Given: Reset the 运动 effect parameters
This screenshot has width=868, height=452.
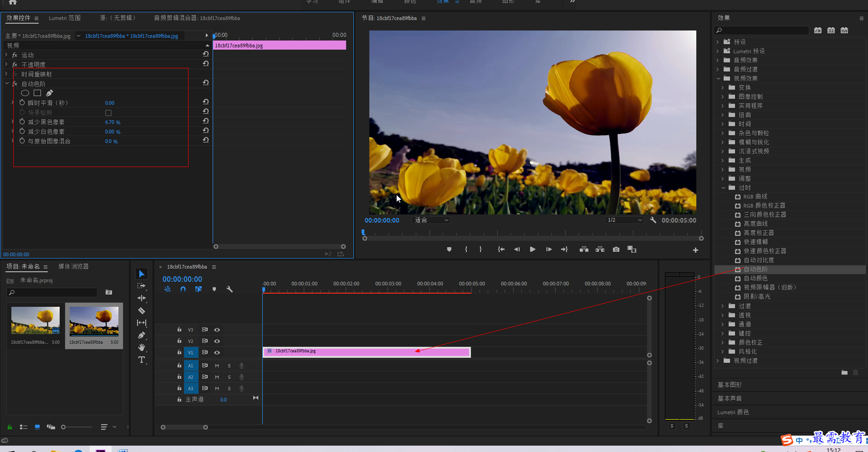Looking at the screenshot, I should click(206, 54).
